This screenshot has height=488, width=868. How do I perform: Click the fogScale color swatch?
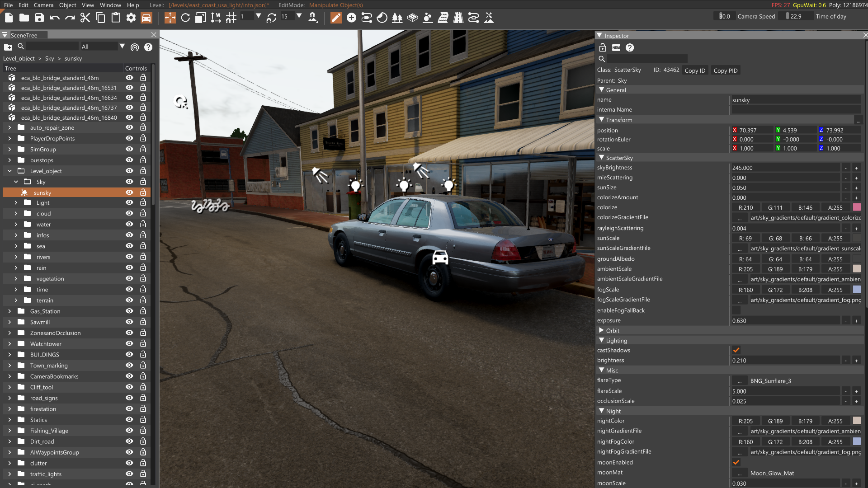point(857,290)
